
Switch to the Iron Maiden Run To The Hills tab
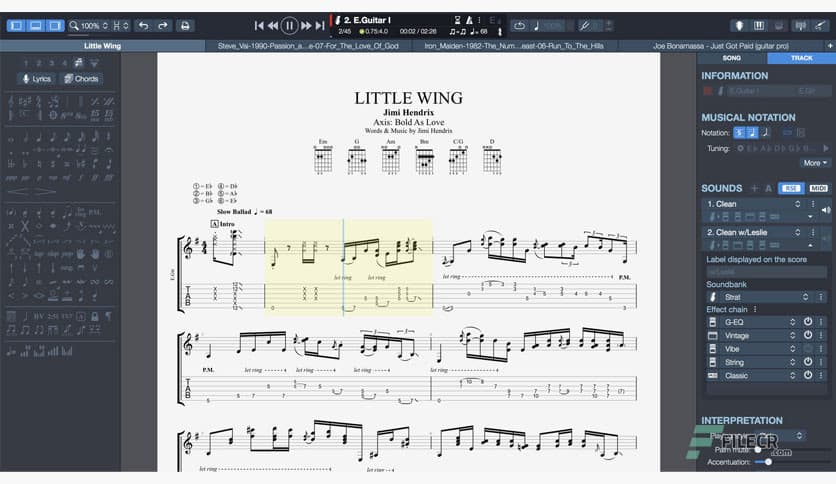coord(514,46)
